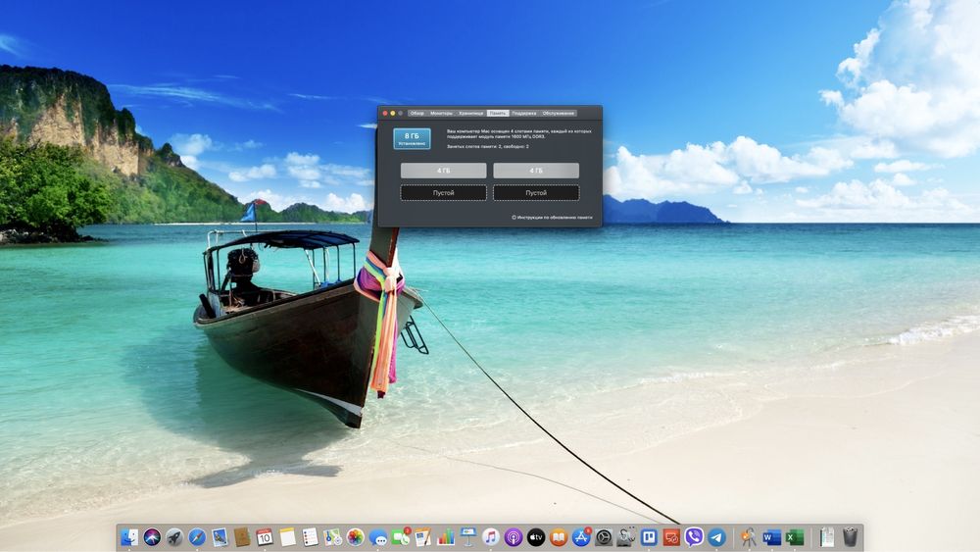Open the orange Books icon

coord(559,537)
